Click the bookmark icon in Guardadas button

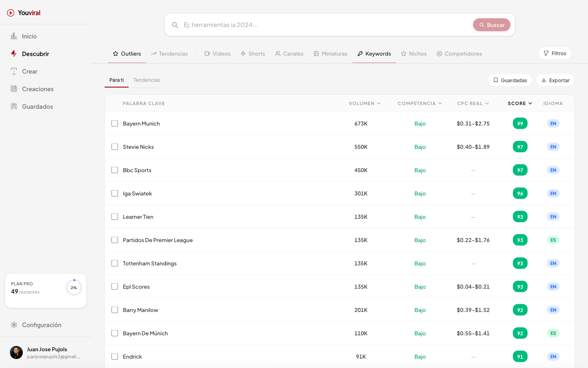point(496,80)
